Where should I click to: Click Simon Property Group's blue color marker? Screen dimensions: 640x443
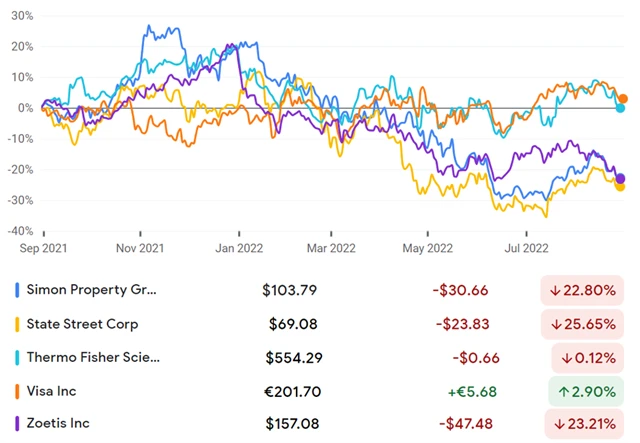[18, 290]
